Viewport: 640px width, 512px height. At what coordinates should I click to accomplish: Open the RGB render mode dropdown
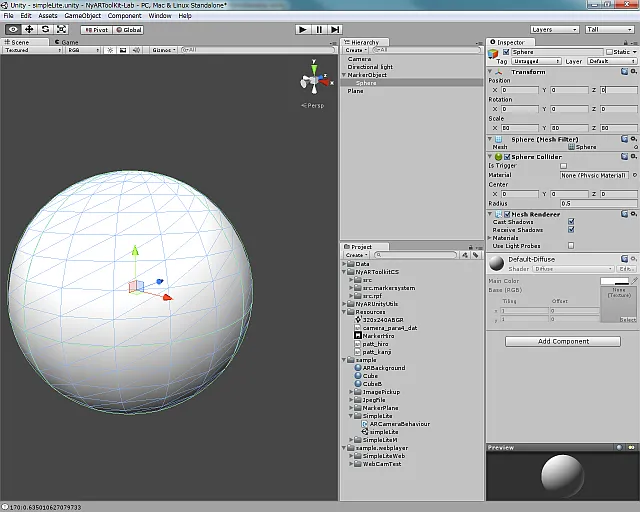[x=83, y=50]
